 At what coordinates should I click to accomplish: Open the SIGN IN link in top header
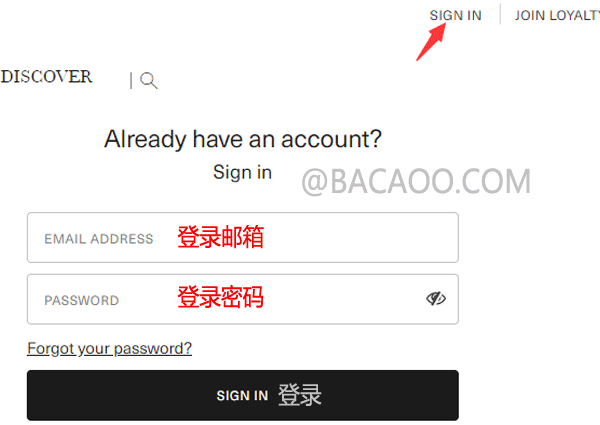[x=455, y=15]
